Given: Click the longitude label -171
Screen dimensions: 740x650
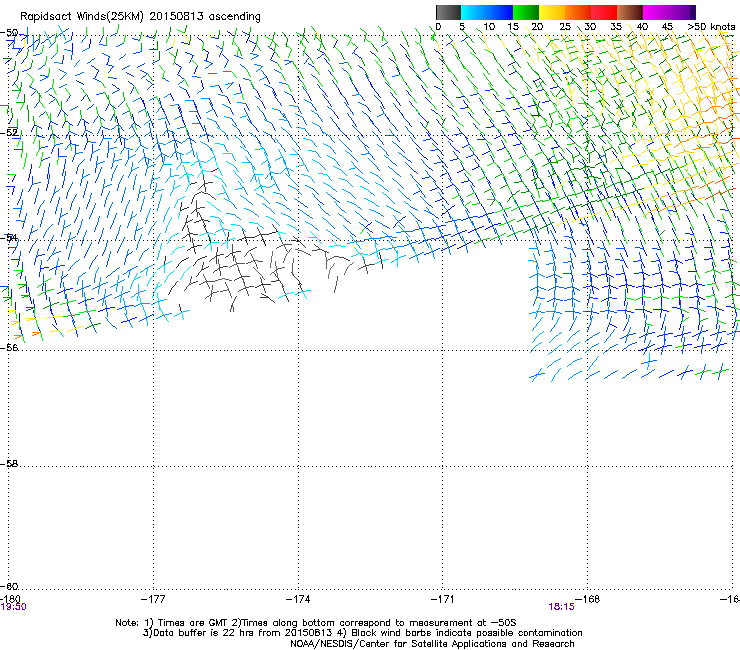Looking at the screenshot, I should tap(443, 599).
